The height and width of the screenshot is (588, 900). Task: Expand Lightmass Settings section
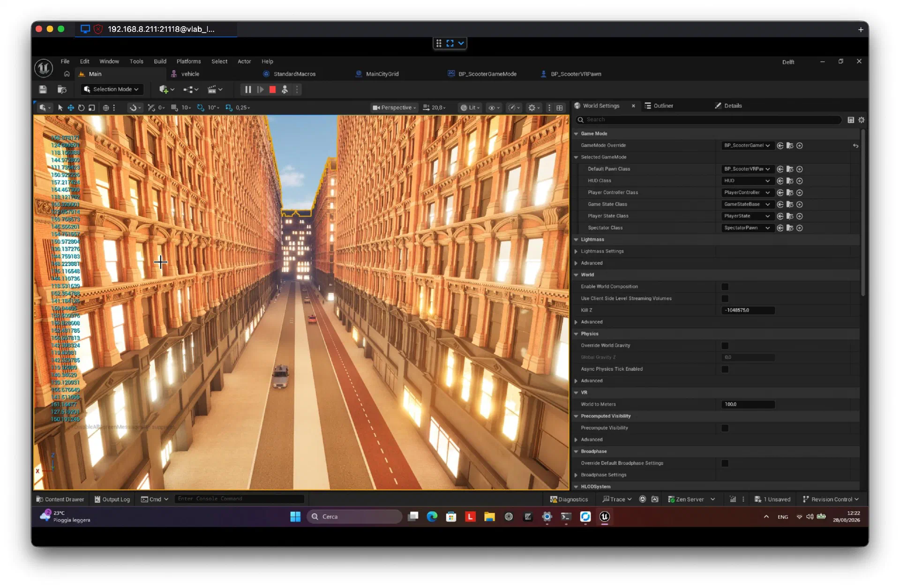pos(576,252)
